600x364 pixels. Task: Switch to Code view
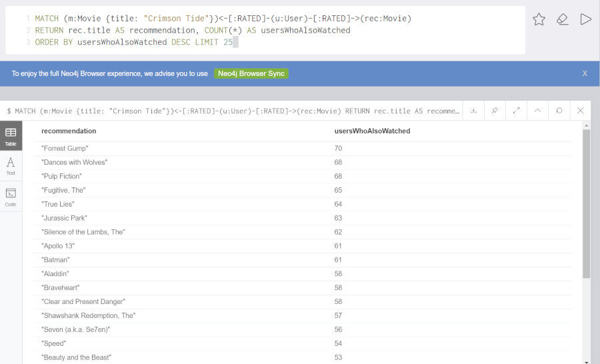click(x=11, y=197)
